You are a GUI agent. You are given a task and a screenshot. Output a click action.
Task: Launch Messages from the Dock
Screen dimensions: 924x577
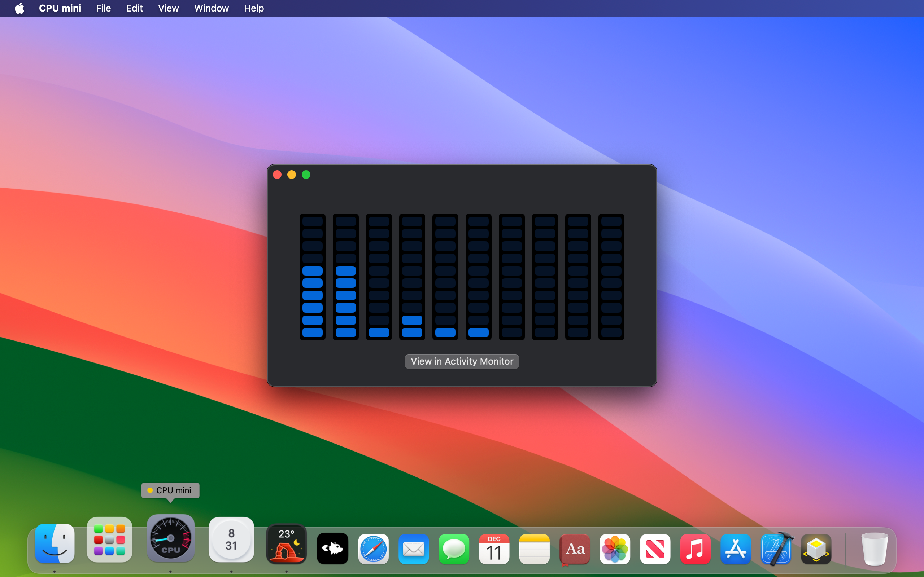(x=454, y=549)
